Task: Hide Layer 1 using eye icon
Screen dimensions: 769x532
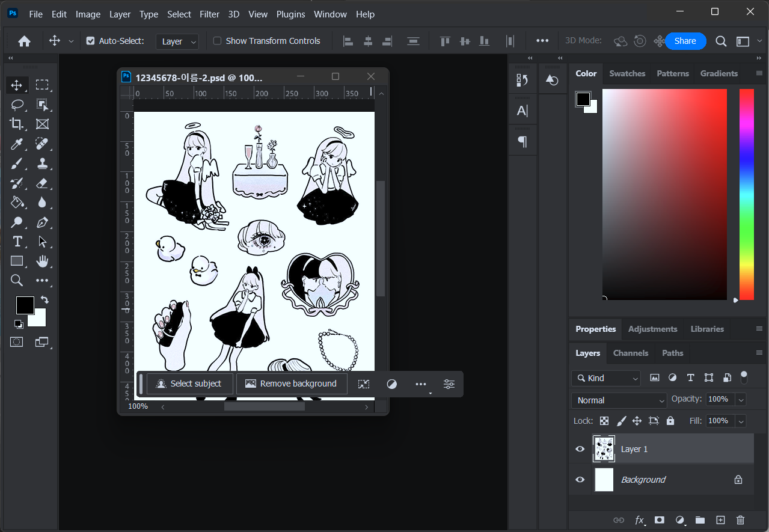Action: [x=580, y=449]
